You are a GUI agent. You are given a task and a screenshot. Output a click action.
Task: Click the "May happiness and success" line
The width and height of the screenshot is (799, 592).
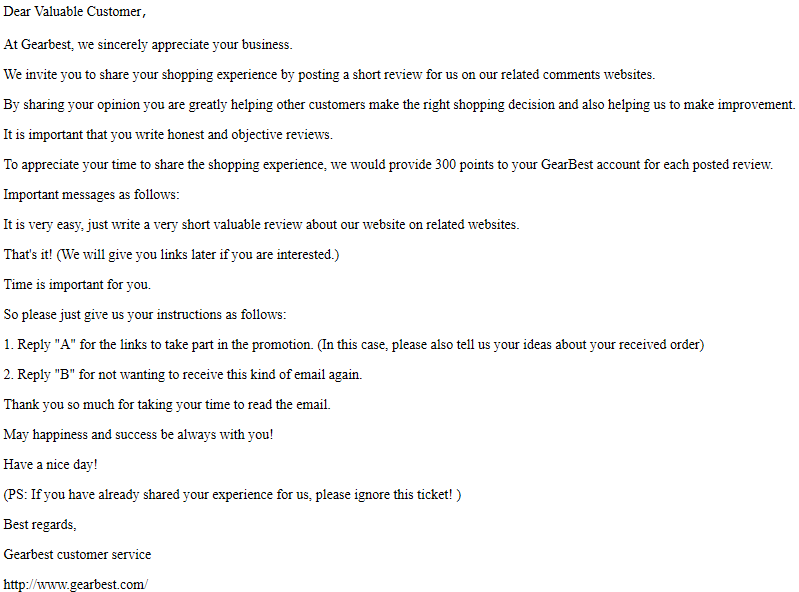point(138,435)
